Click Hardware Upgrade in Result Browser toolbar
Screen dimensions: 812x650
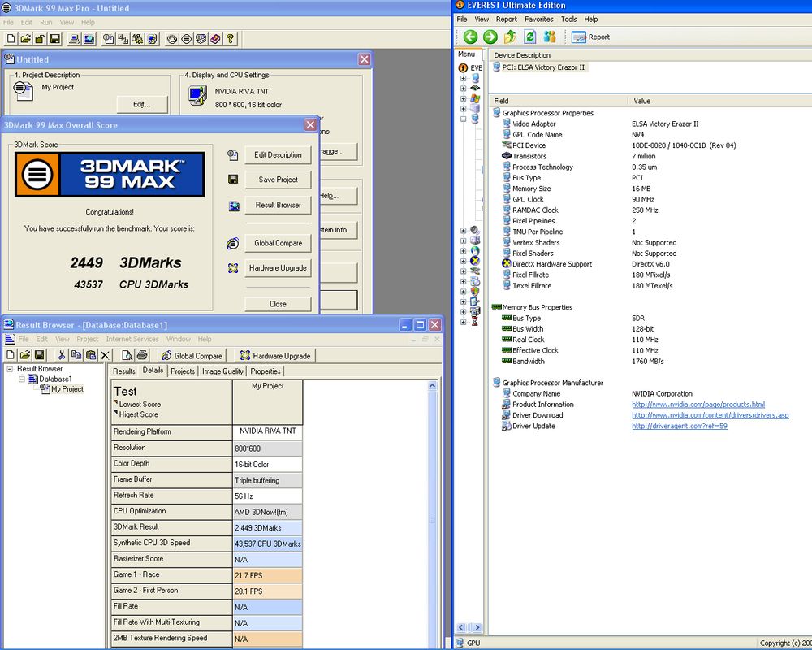(x=275, y=356)
